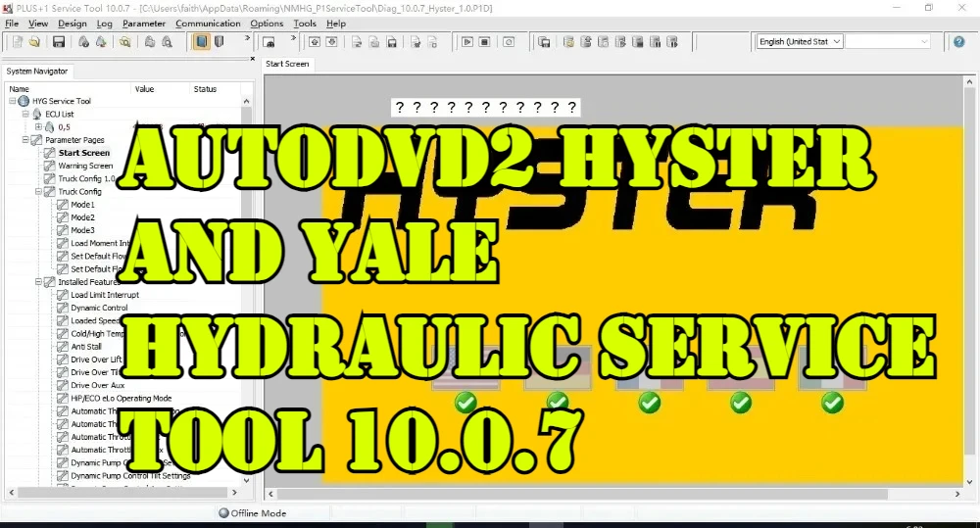
Task: Collapse the Parameter Pages node
Action: coord(25,140)
